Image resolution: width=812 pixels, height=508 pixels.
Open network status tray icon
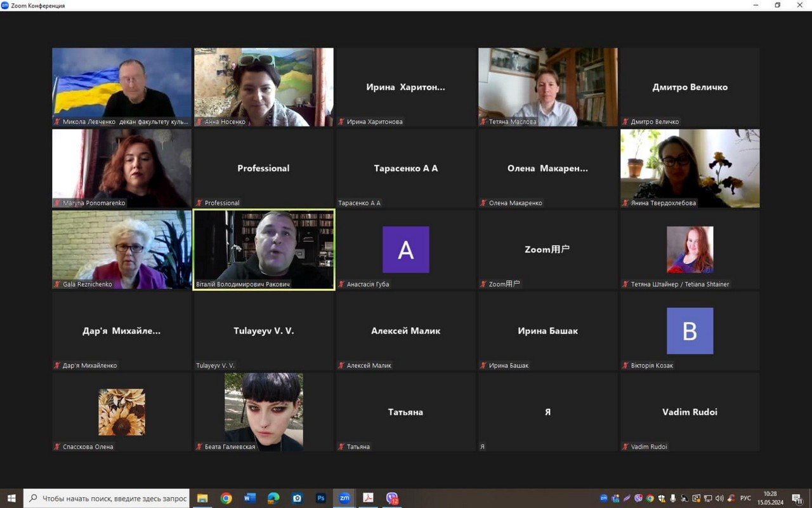click(x=708, y=498)
